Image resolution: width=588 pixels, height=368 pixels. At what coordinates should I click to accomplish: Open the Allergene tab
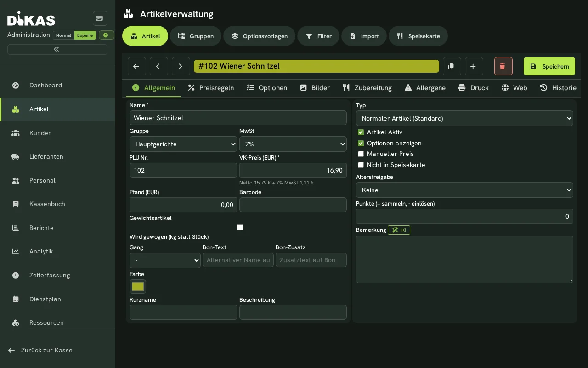pos(425,88)
